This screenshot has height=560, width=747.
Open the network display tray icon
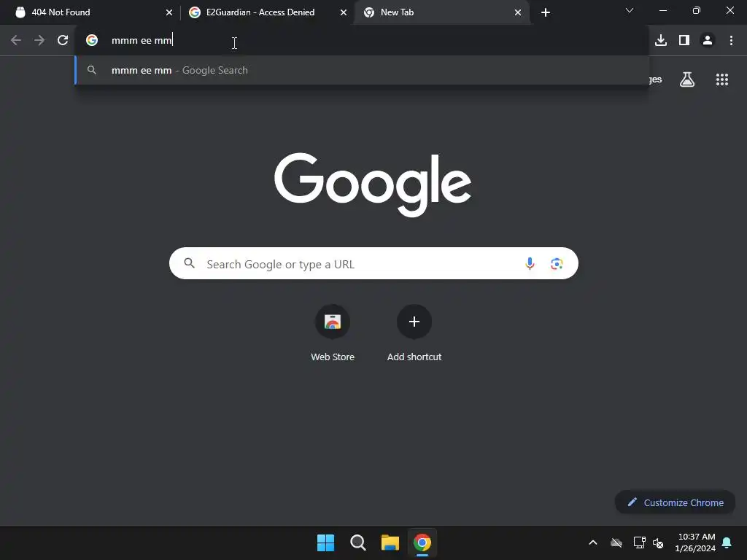[x=639, y=542]
